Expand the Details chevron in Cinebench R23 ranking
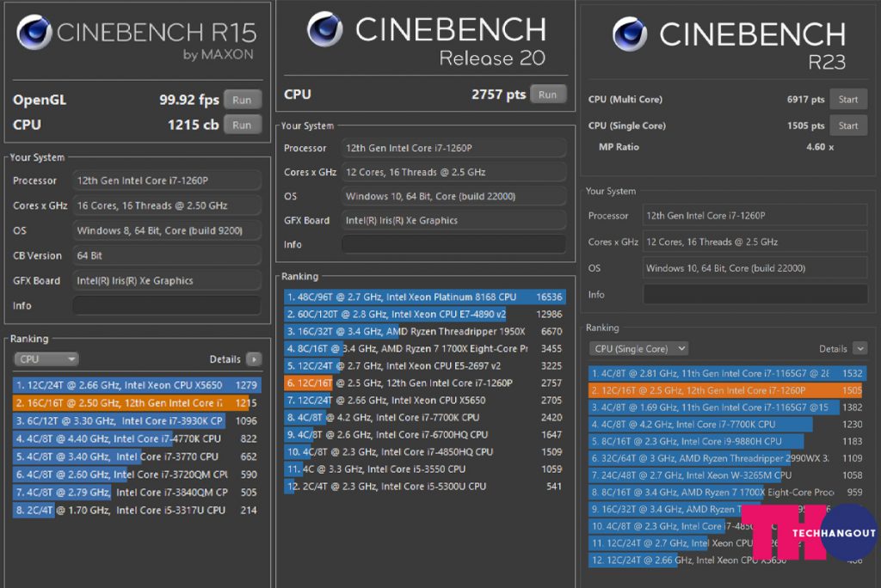Screen dimensions: 881x588 pos(859,349)
